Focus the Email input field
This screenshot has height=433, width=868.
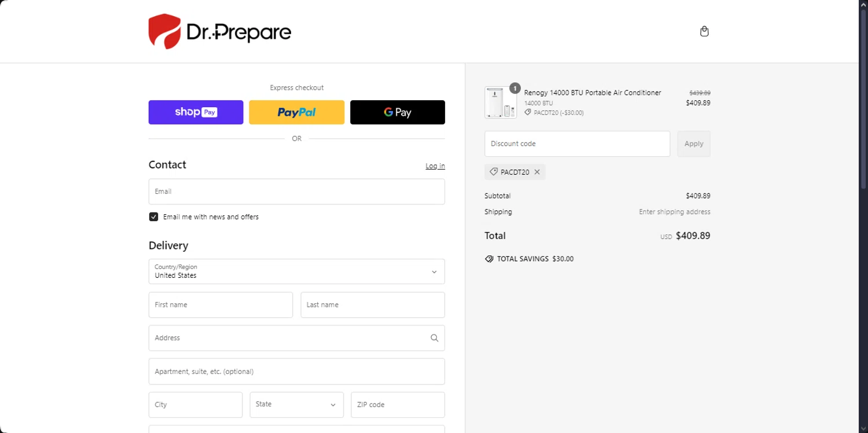pyautogui.click(x=297, y=192)
